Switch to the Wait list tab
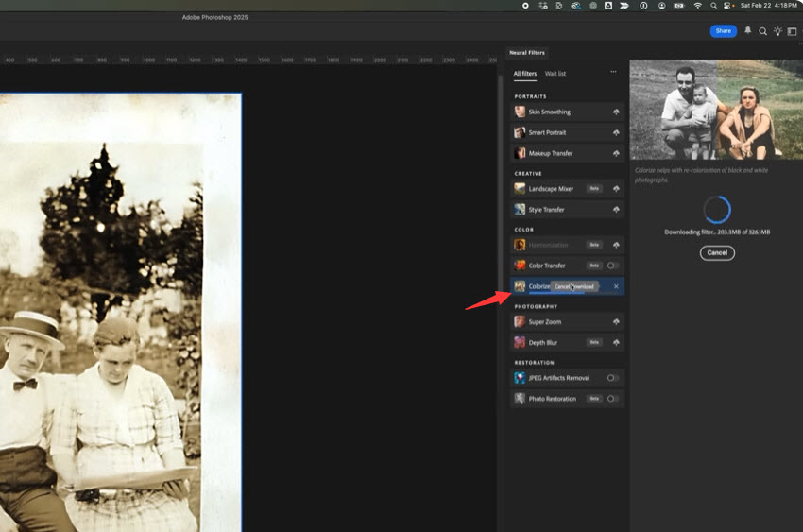Image resolution: width=803 pixels, height=532 pixels. [x=555, y=73]
